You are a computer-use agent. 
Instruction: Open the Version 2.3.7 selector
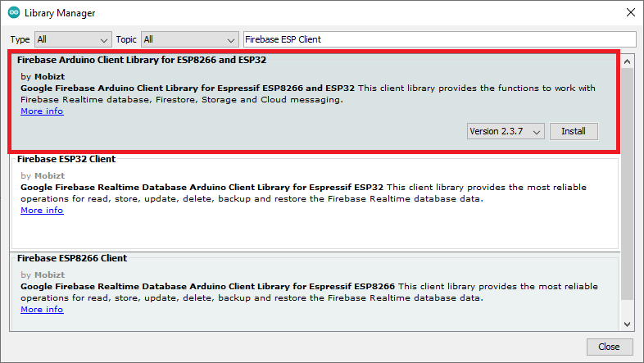click(x=506, y=131)
